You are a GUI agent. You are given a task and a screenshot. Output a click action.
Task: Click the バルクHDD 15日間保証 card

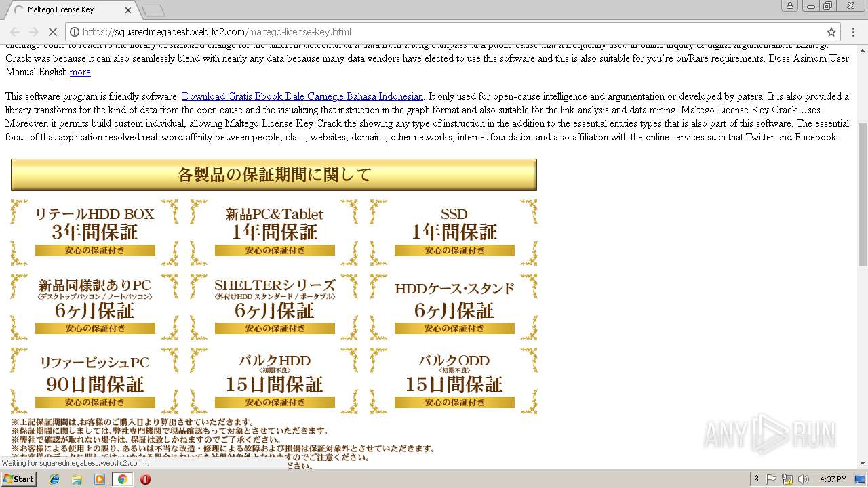tap(275, 380)
